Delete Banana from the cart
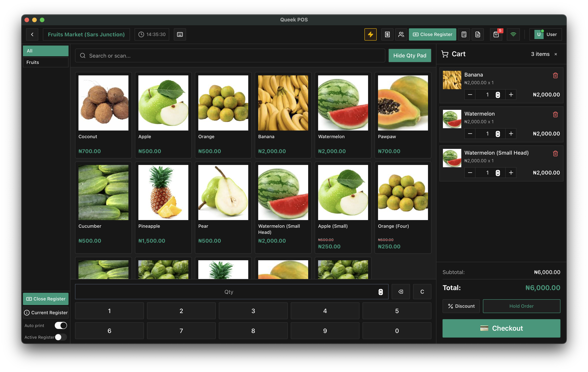Screen dimensions: 588x372 click(555, 75)
